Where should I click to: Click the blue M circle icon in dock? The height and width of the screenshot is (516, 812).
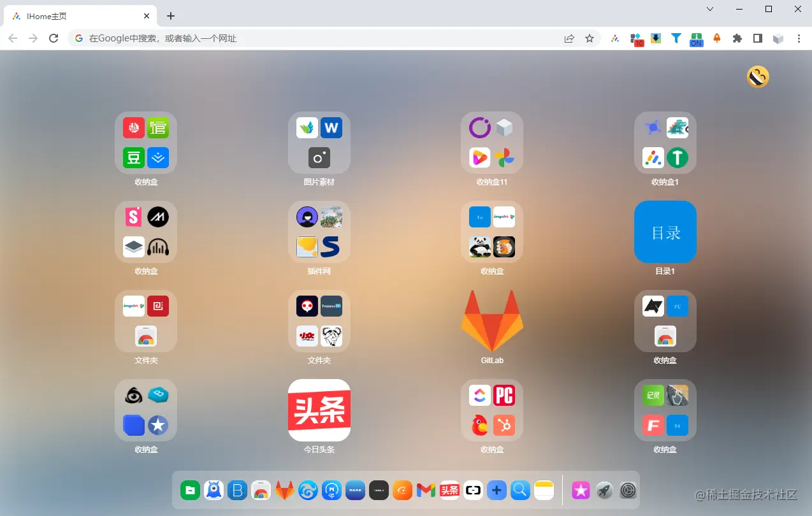[331, 490]
